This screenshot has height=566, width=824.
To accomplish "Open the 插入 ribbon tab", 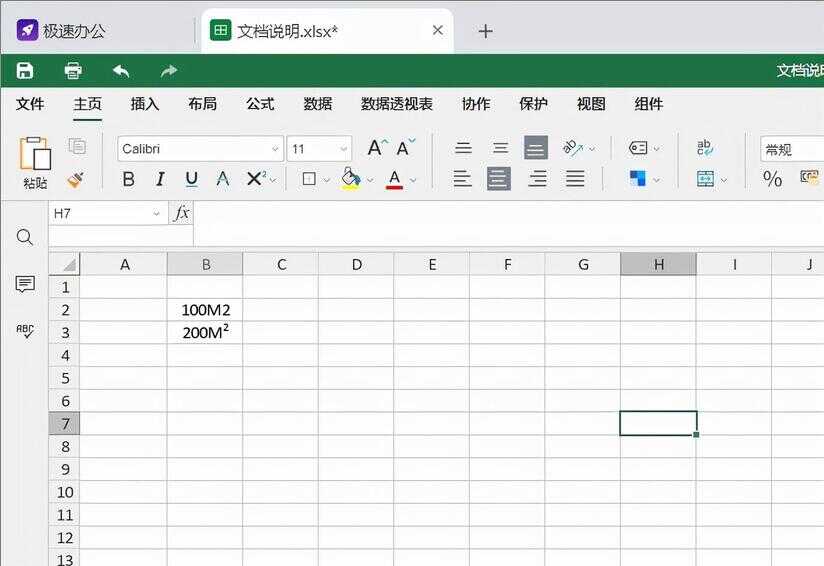I will (145, 104).
